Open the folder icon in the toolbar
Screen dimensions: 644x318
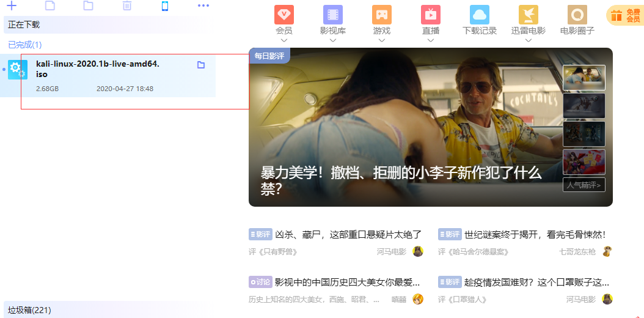[88, 6]
